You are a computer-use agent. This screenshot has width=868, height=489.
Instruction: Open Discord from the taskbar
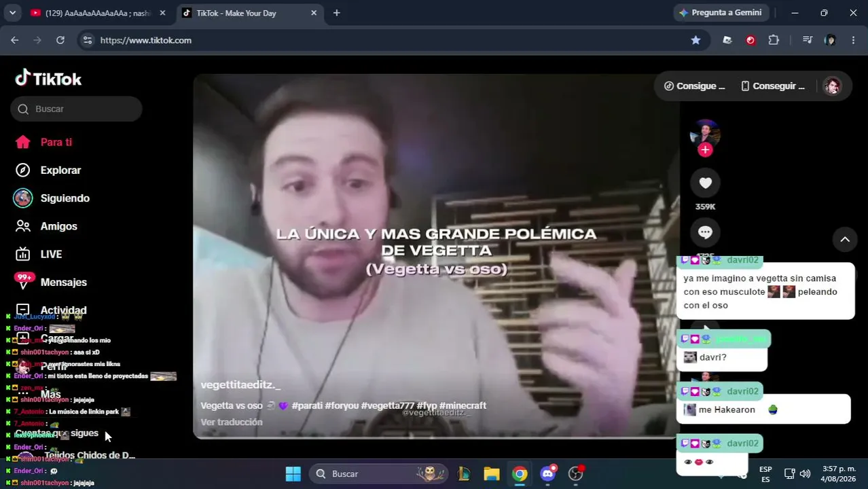[548, 473]
